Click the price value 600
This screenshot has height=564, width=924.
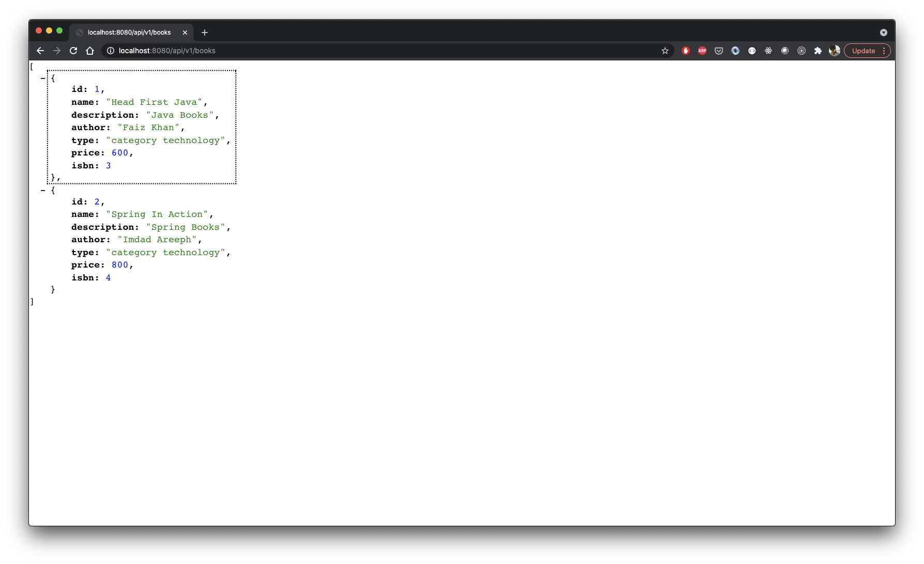pos(120,153)
